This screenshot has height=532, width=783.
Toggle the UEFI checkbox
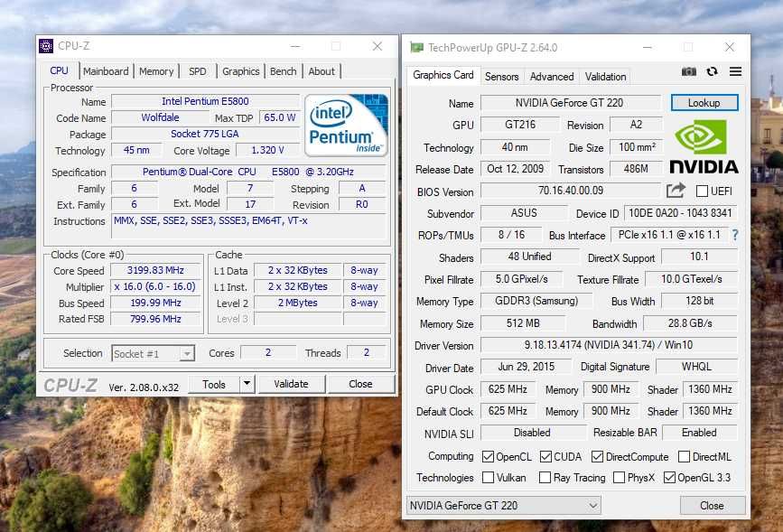pyautogui.click(x=702, y=191)
